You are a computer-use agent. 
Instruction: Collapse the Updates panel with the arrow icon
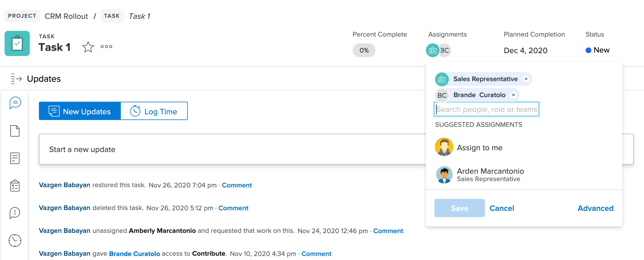coord(16,79)
